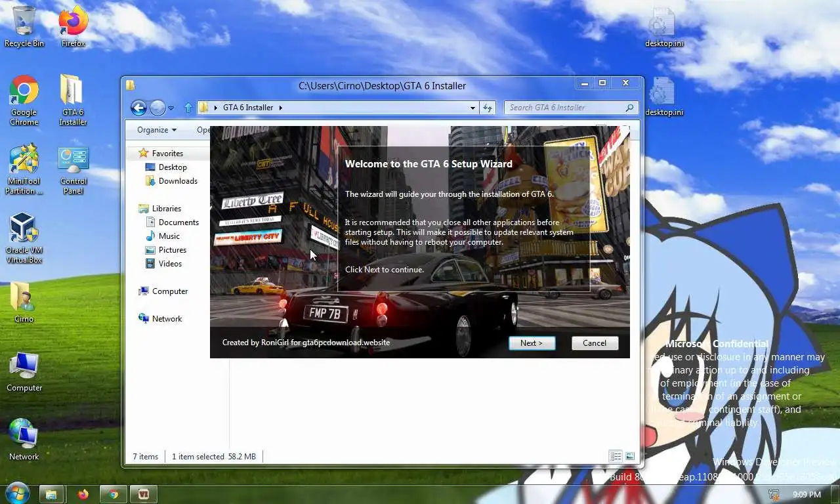The image size is (840, 504).
Task: Expand the arrow after GTA 6 Installer breadcrumb
Action: coord(281,108)
